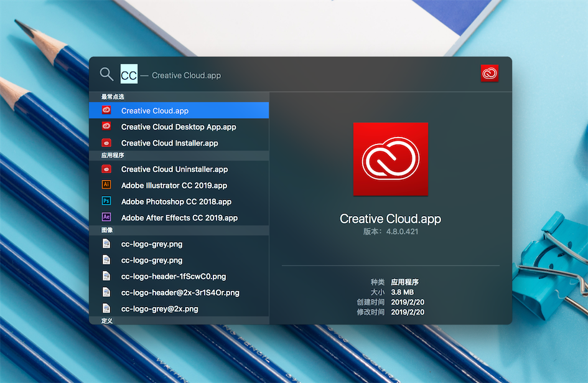Select the Creative Cloud Uninstaller.app result

(179, 169)
